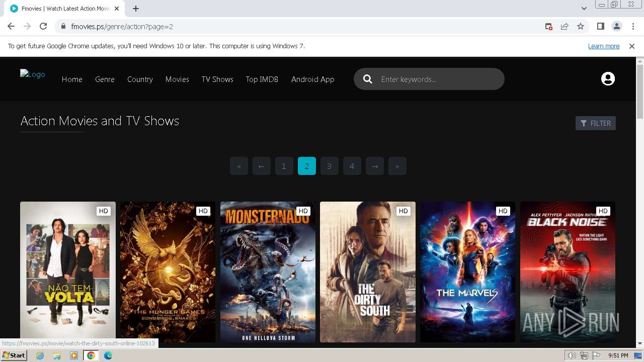The image size is (644, 362).
Task: Go back using the browser back arrow
Action: (11, 26)
